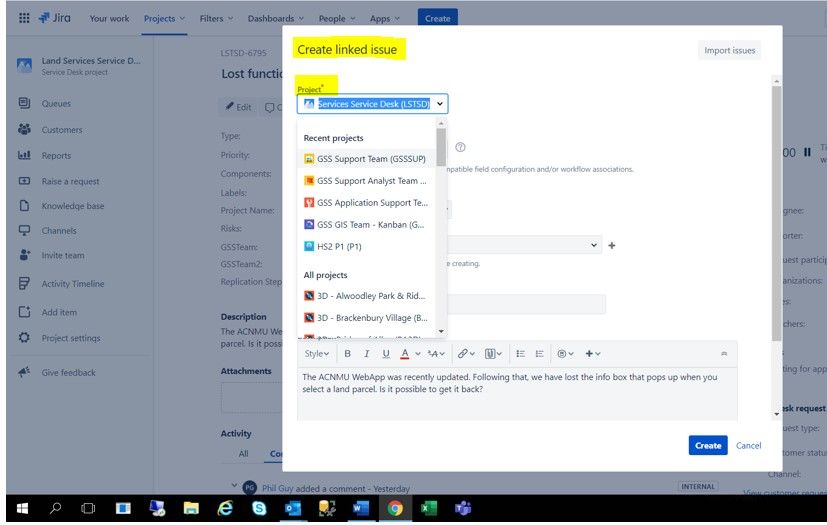Insert a bullet list in editor
Image resolution: width=827 pixels, height=525 pixels.
coord(520,354)
